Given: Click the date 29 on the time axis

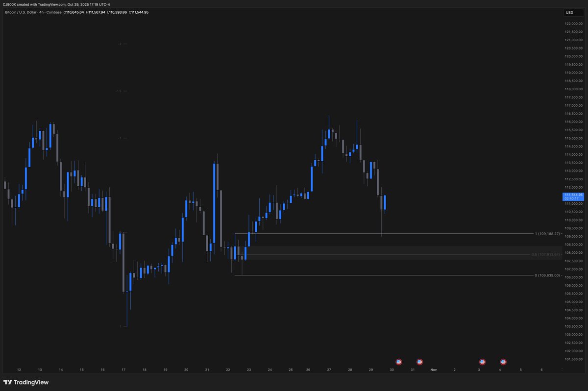Looking at the screenshot, I should coord(371,369).
